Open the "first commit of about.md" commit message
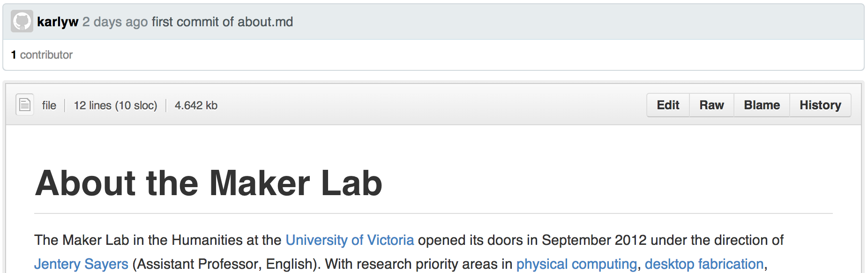 [x=222, y=22]
